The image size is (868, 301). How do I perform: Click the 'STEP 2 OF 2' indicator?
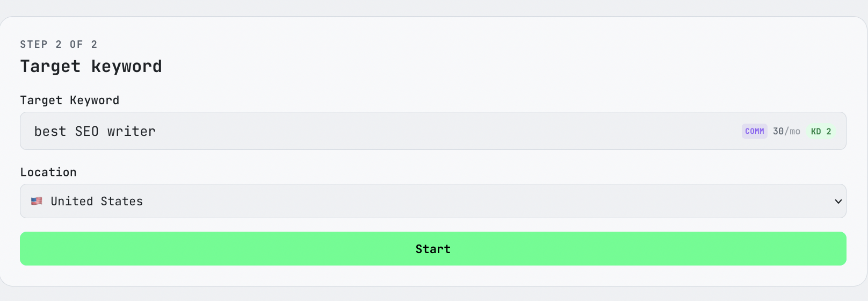59,45
